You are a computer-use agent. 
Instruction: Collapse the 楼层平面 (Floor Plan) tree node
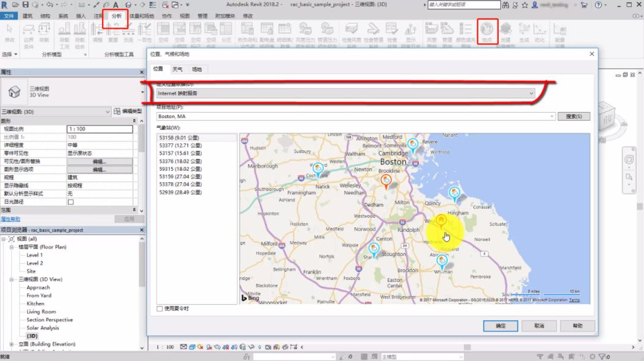pyautogui.click(x=11, y=247)
